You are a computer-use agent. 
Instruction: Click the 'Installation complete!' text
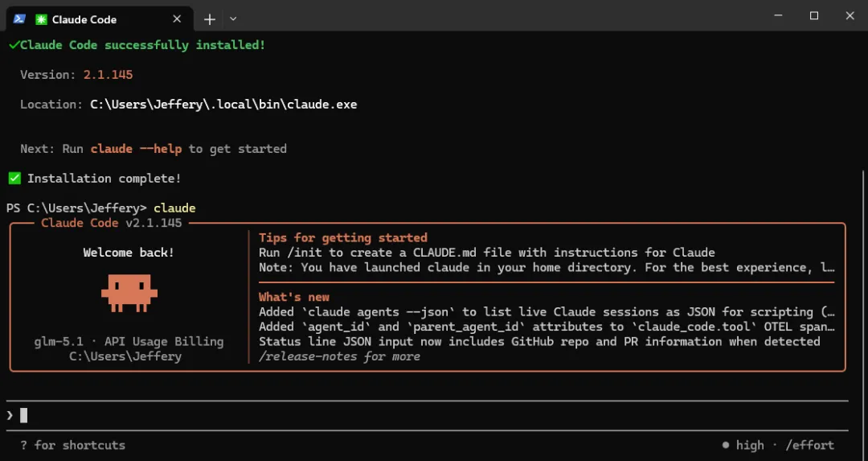point(104,179)
